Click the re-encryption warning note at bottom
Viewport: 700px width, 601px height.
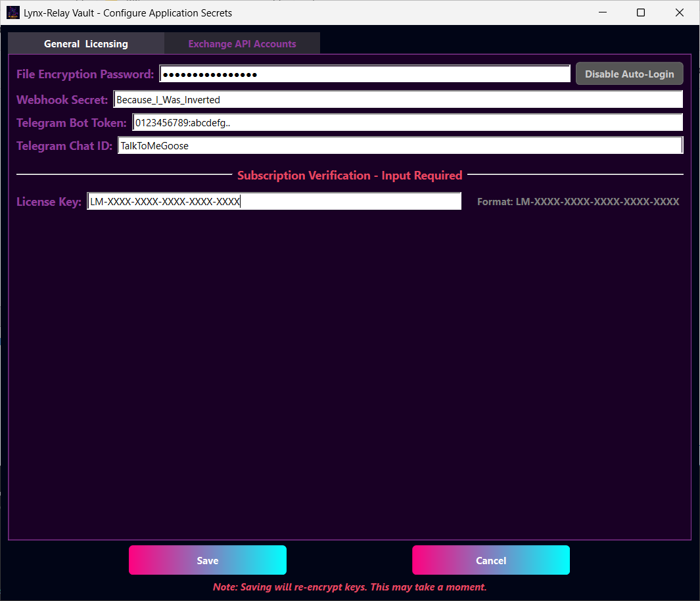tap(350, 587)
